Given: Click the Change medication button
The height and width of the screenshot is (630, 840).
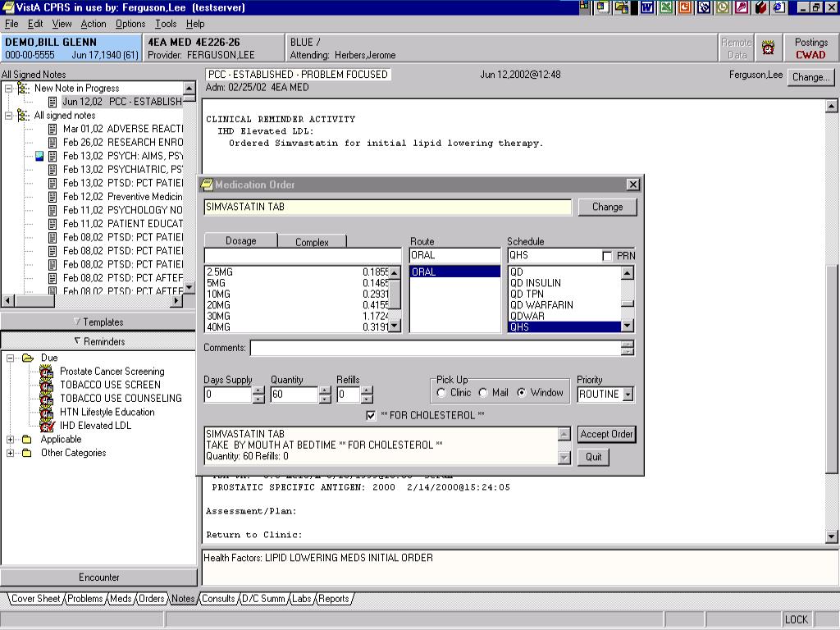Looking at the screenshot, I should 608,207.
